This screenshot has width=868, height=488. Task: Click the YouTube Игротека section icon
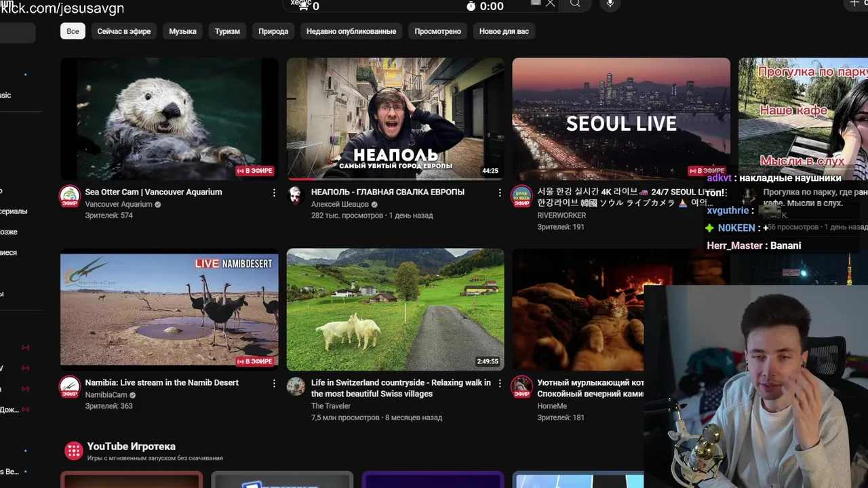pos(73,451)
